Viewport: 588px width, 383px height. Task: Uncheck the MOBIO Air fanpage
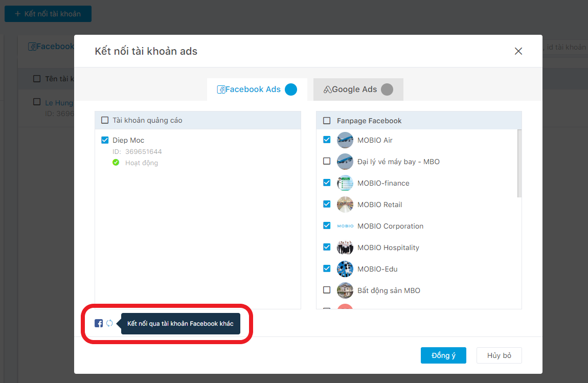coord(327,140)
